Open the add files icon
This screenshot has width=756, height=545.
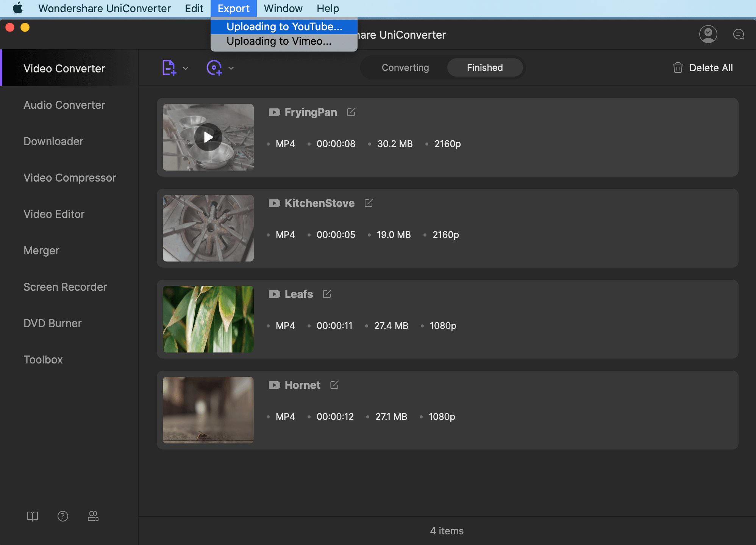pos(169,67)
